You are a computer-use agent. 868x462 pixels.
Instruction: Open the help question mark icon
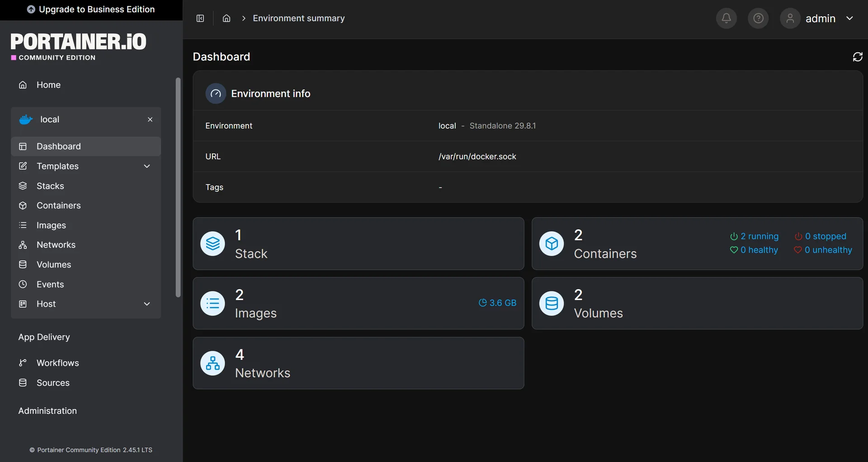coord(758,18)
